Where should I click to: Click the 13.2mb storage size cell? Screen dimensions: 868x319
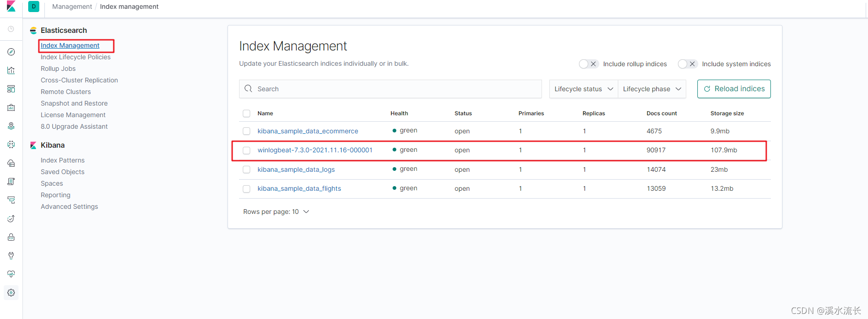point(722,188)
